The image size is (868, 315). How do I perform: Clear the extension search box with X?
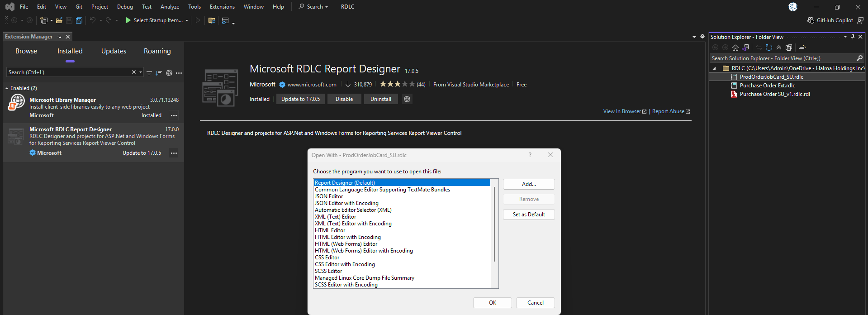pos(134,72)
